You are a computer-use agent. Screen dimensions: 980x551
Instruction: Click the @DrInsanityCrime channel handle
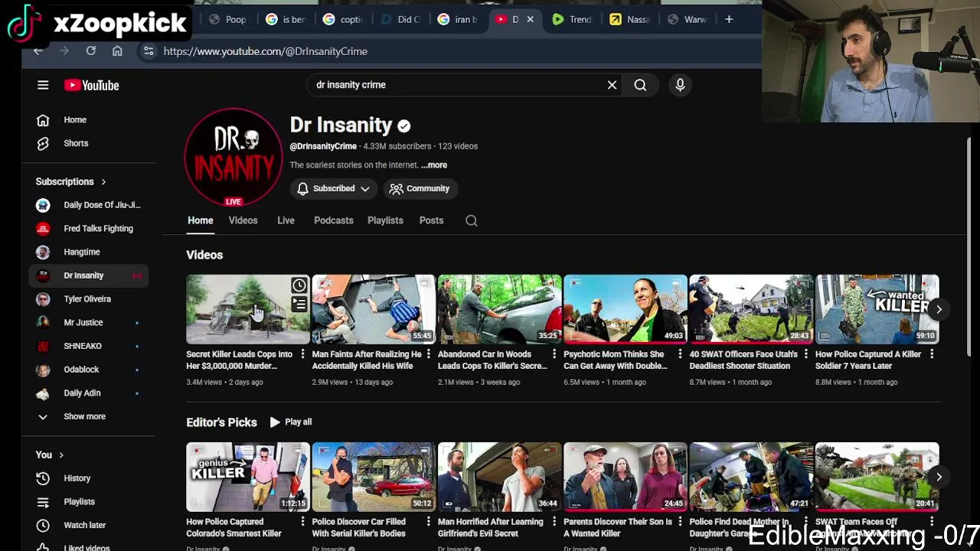click(x=323, y=146)
